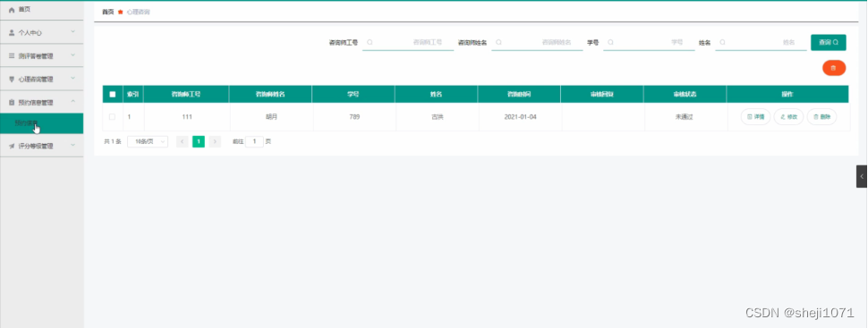The width and height of the screenshot is (868, 328).
Task: Click the 首页 breadcrumb link
Action: [108, 12]
